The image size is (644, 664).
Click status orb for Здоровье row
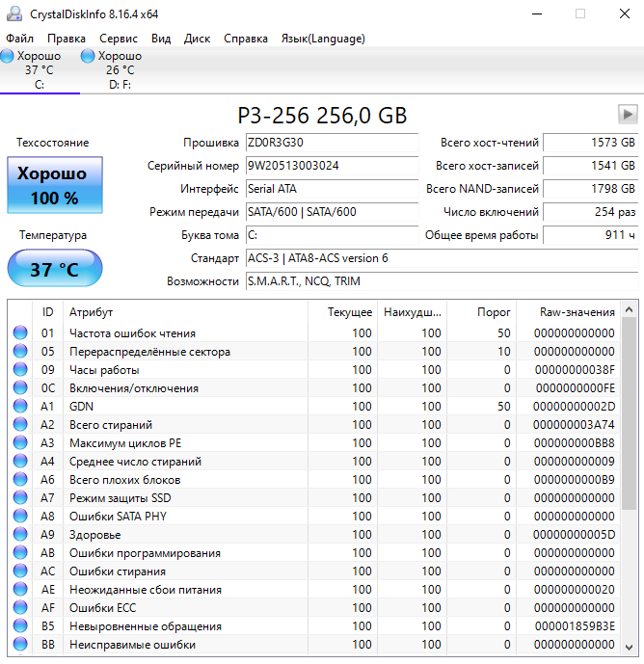tap(20, 535)
